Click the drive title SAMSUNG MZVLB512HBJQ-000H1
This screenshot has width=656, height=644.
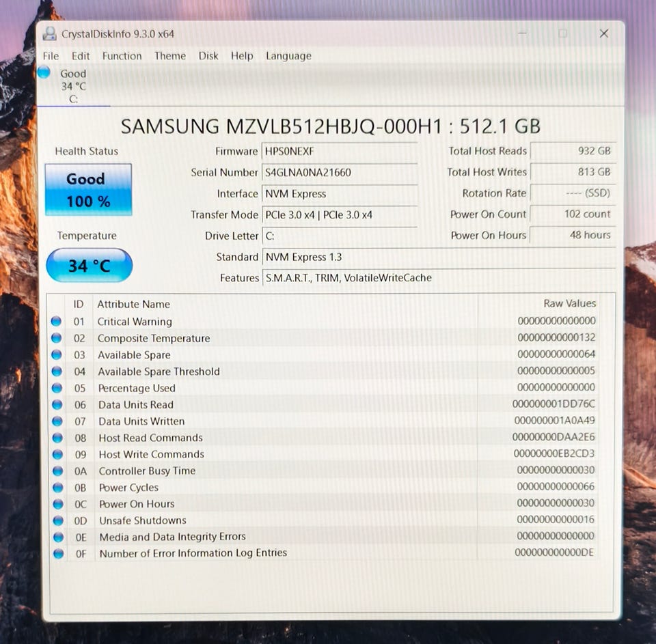pos(281,126)
